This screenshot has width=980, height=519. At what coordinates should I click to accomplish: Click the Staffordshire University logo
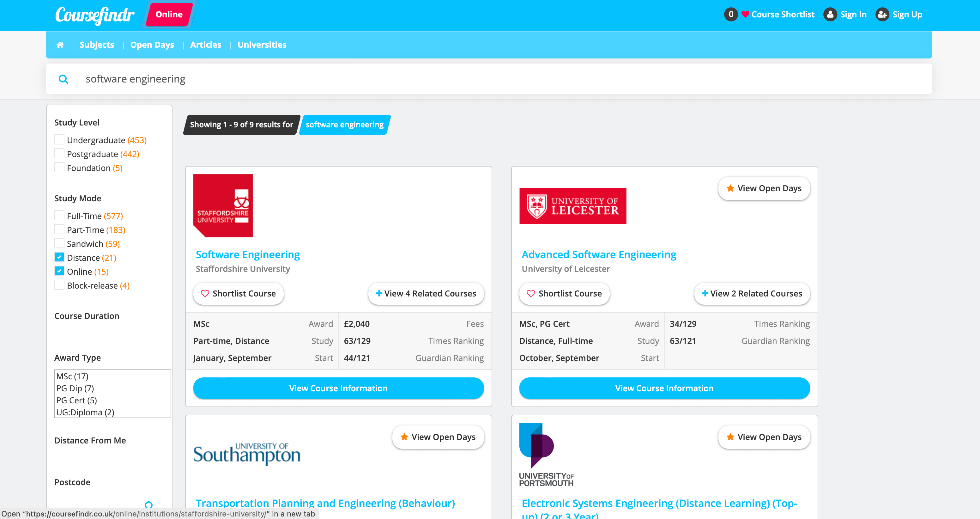click(x=223, y=205)
